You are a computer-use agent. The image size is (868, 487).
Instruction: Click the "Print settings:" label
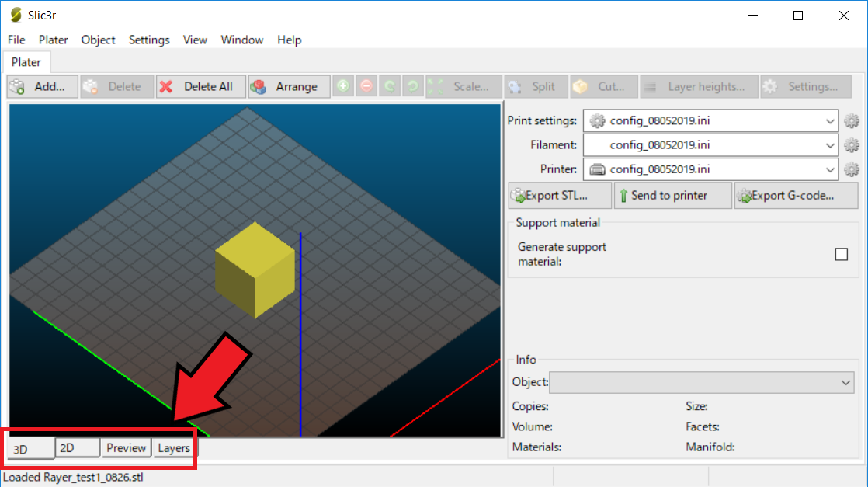click(542, 121)
